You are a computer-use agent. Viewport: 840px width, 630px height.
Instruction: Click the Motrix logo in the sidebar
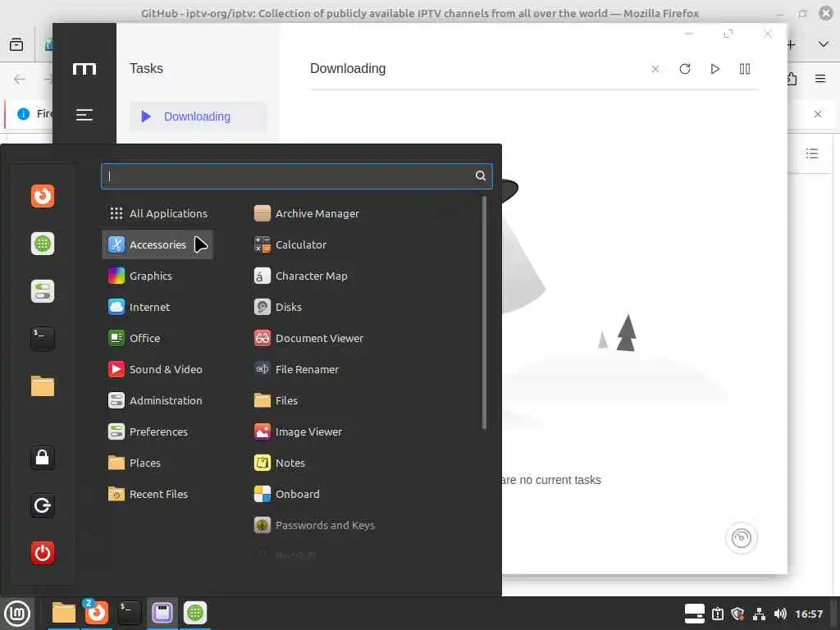[84, 69]
